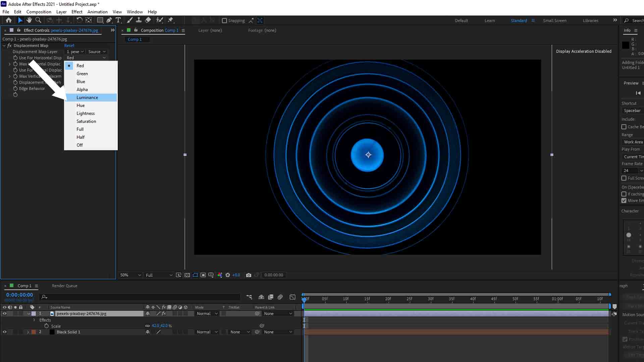Open the Composition menu in menu bar
This screenshot has height=362, width=644.
[x=39, y=12]
